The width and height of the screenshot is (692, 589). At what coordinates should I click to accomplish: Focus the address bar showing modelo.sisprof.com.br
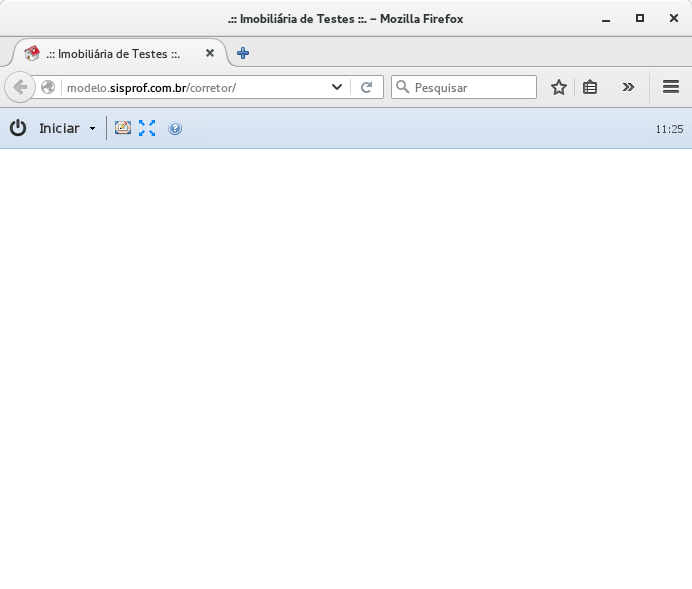click(190, 87)
